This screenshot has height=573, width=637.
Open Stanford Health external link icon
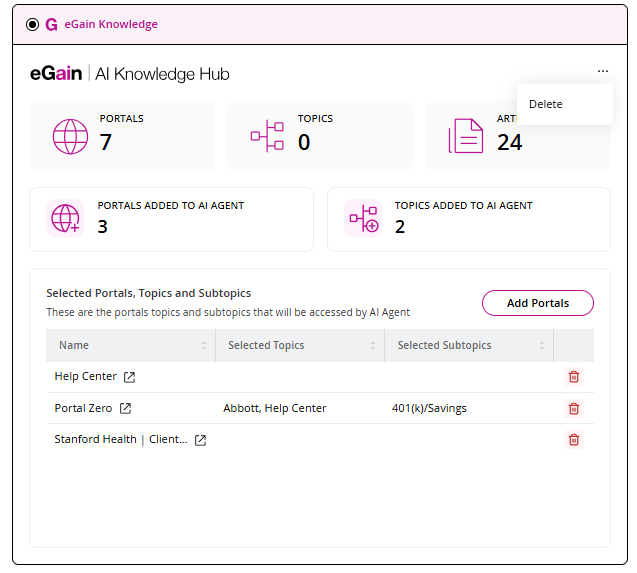[x=200, y=440]
